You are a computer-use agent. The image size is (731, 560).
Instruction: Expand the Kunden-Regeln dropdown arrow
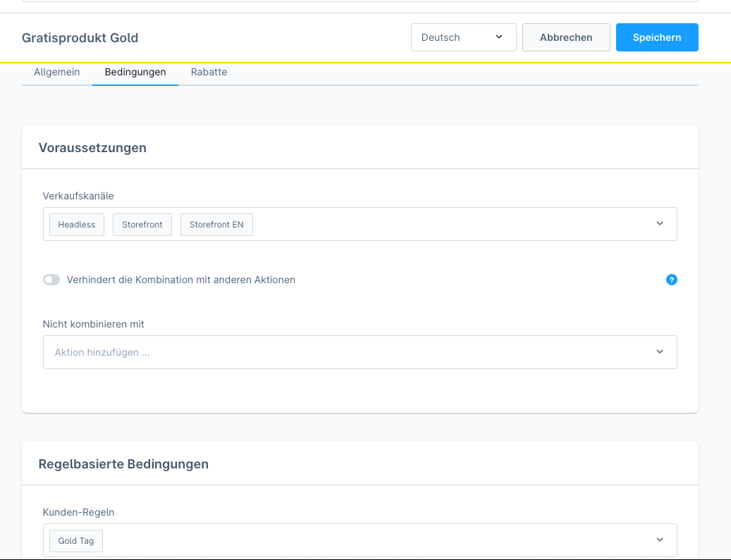(x=659, y=540)
